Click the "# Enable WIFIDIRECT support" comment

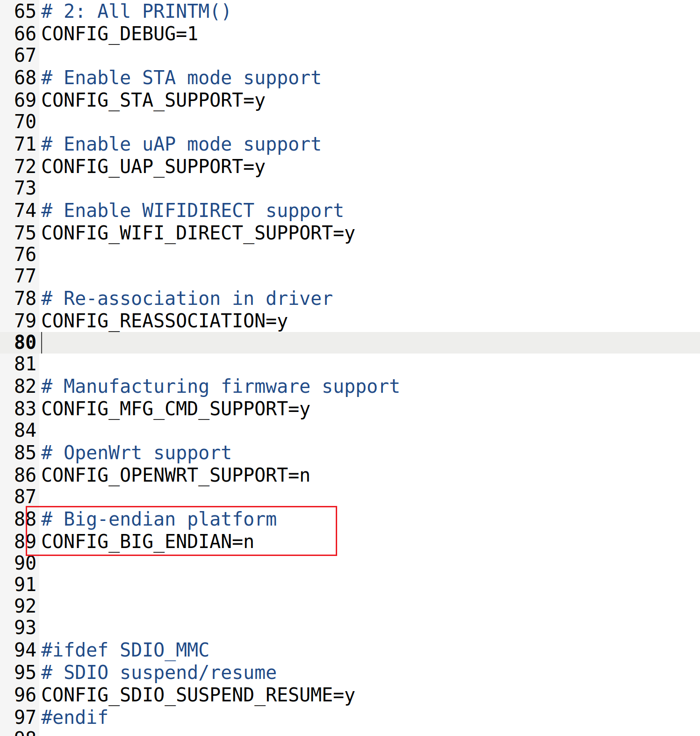(192, 211)
